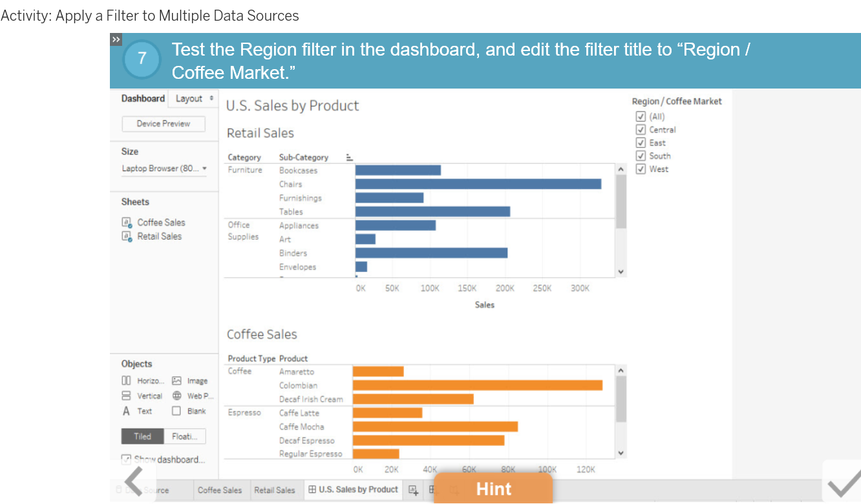The height and width of the screenshot is (504, 861).
Task: Uncheck the West region checkbox
Action: (641, 169)
